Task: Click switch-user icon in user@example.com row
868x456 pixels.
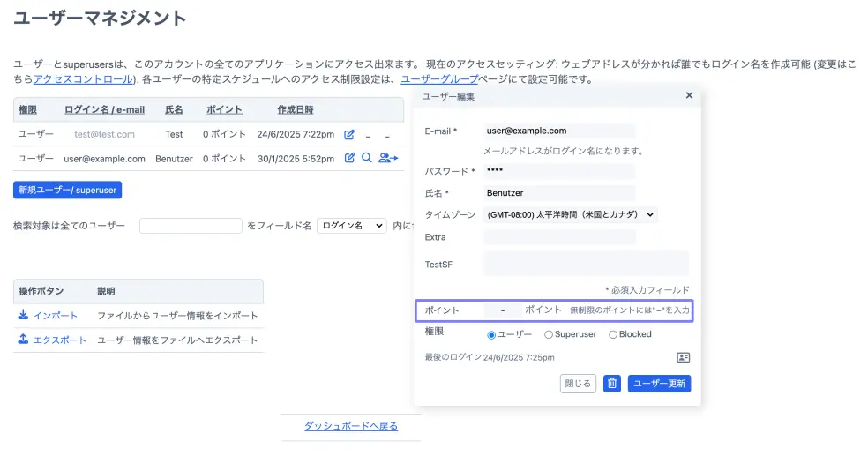Action: (x=388, y=158)
